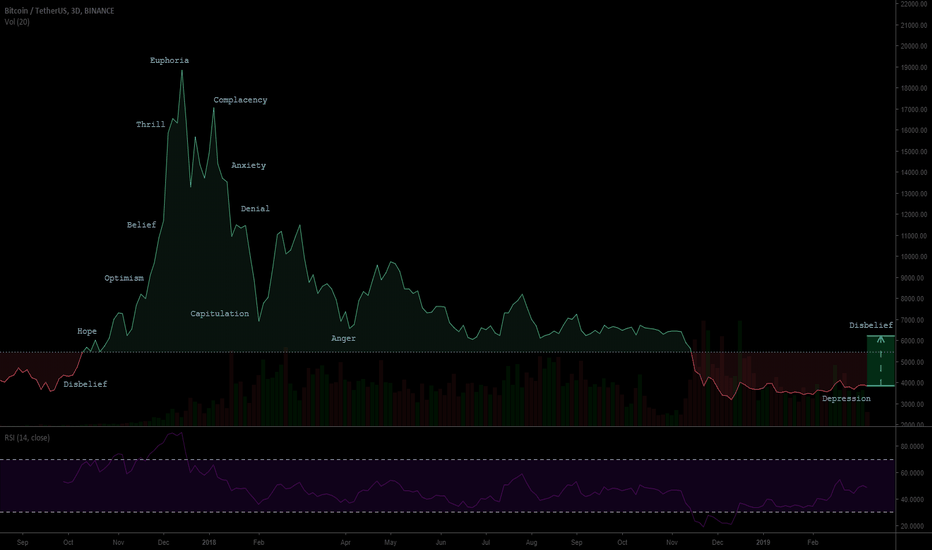932x550 pixels.
Task: Select the Anxiety text annotation
Action: coord(248,165)
